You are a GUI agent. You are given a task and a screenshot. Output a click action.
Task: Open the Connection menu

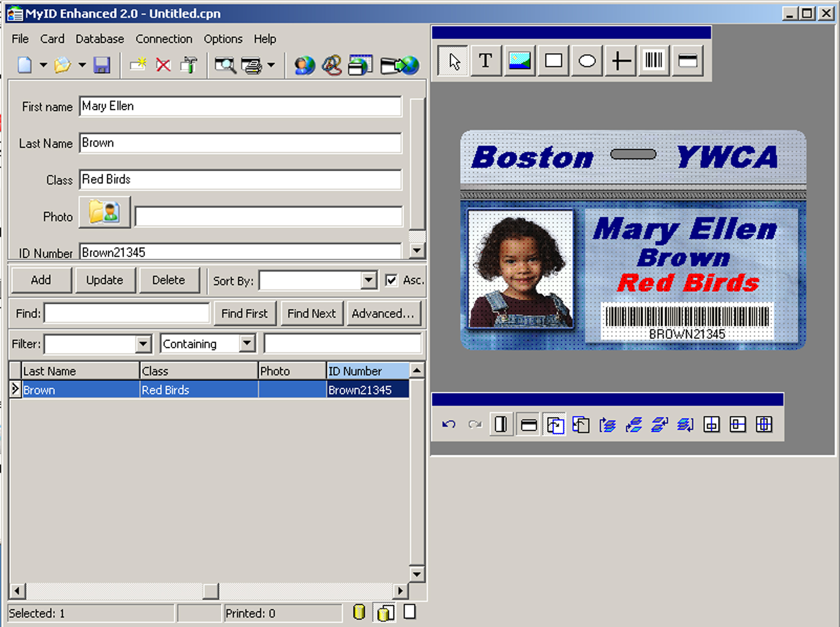click(x=164, y=39)
